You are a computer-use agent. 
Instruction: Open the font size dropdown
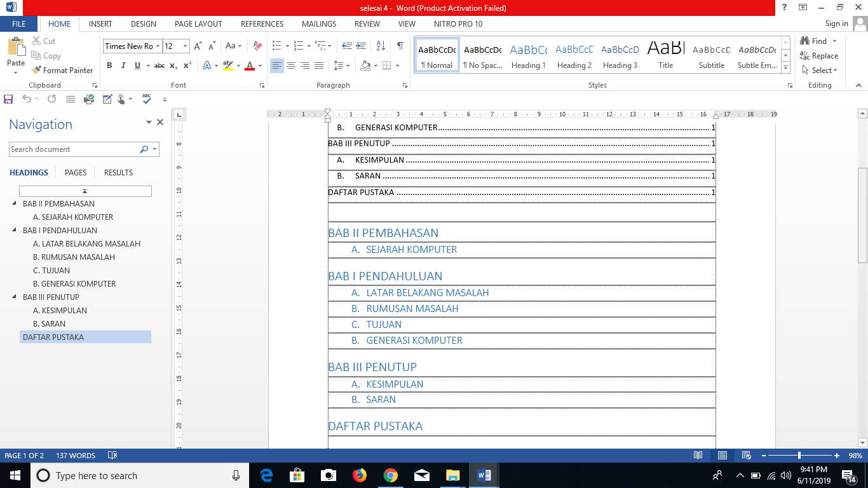(185, 46)
